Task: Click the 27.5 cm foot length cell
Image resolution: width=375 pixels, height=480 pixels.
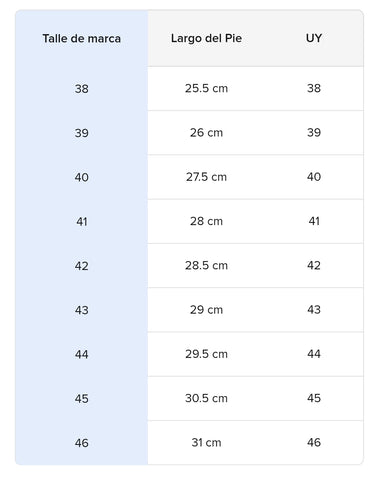Action: (x=206, y=177)
